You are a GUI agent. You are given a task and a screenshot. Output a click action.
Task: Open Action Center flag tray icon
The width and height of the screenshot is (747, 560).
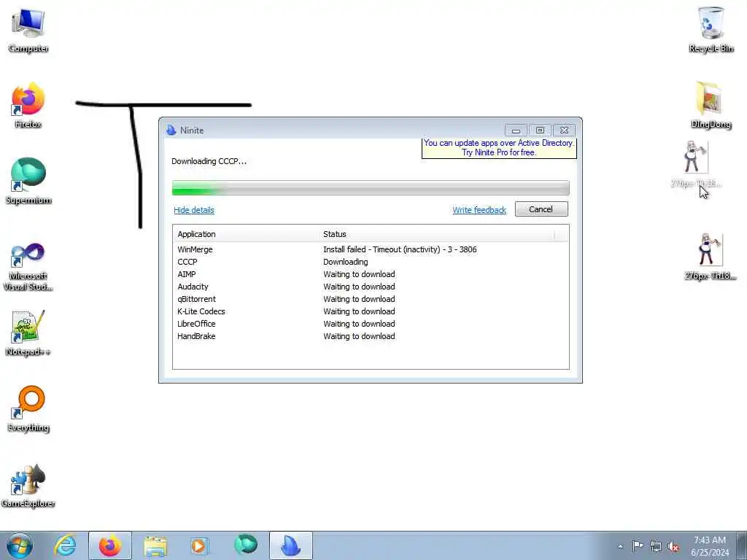pos(638,546)
